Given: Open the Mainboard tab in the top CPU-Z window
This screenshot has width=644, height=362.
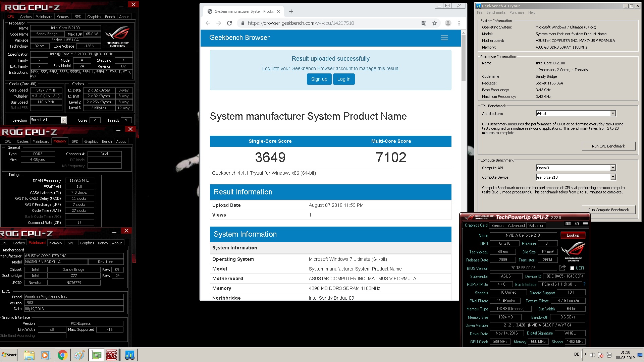Looking at the screenshot, I should [44, 17].
